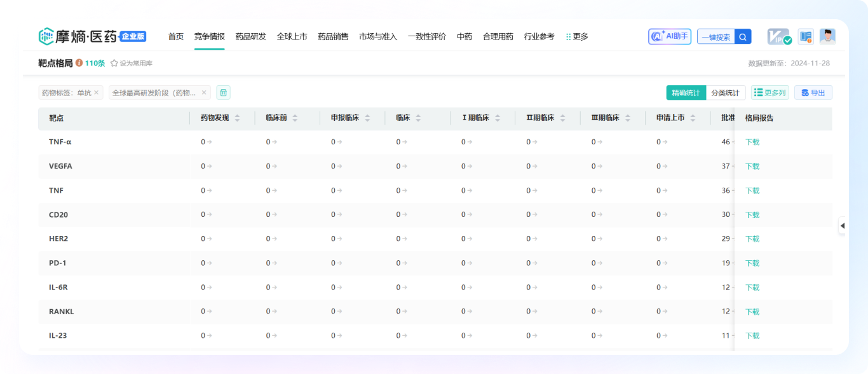Sort by 临床前 column

(295, 118)
